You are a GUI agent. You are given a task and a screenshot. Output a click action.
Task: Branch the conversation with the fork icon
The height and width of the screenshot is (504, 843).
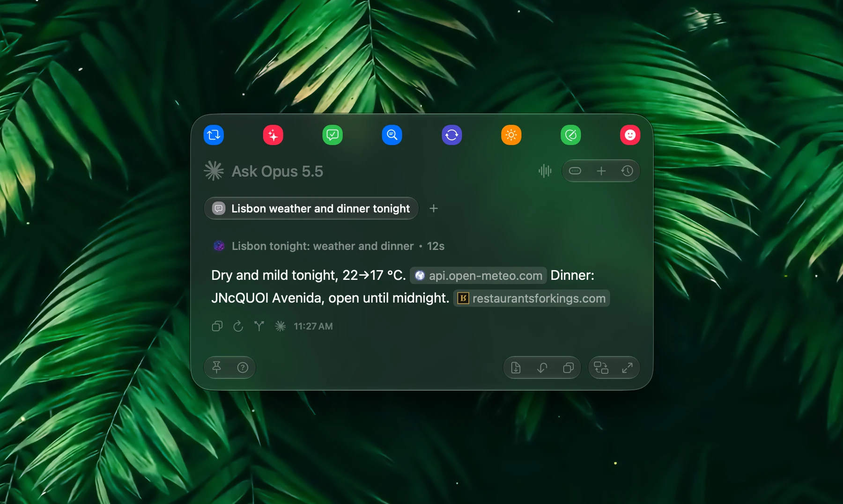coord(259,326)
